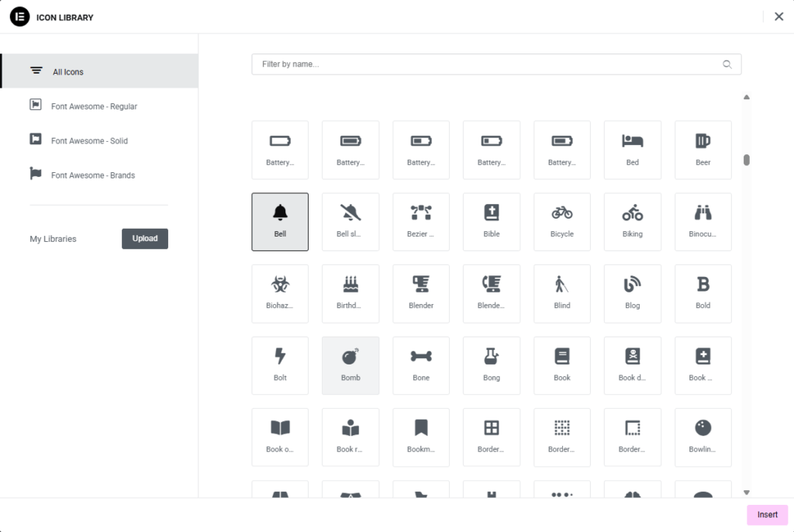Open Font Awesome - Brands library
The image size is (794, 532).
[93, 175]
